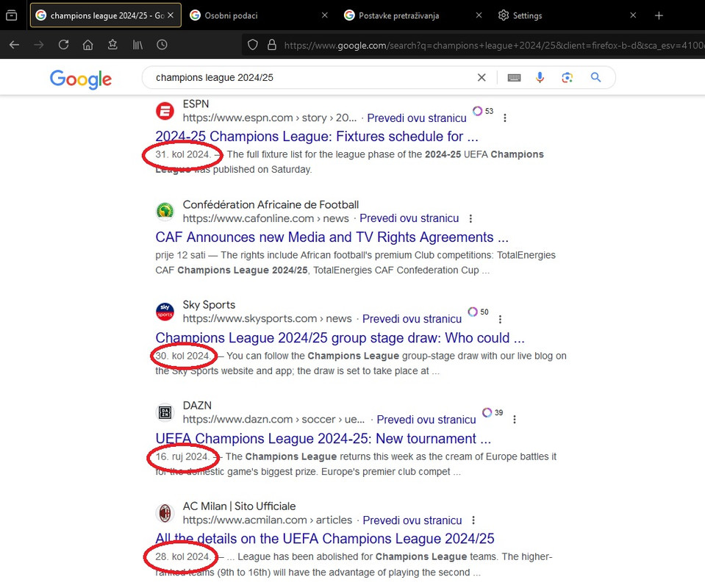Click the 'prije 12 sati' timestamp text
Viewport: 705px width, 588px height.
coord(180,255)
